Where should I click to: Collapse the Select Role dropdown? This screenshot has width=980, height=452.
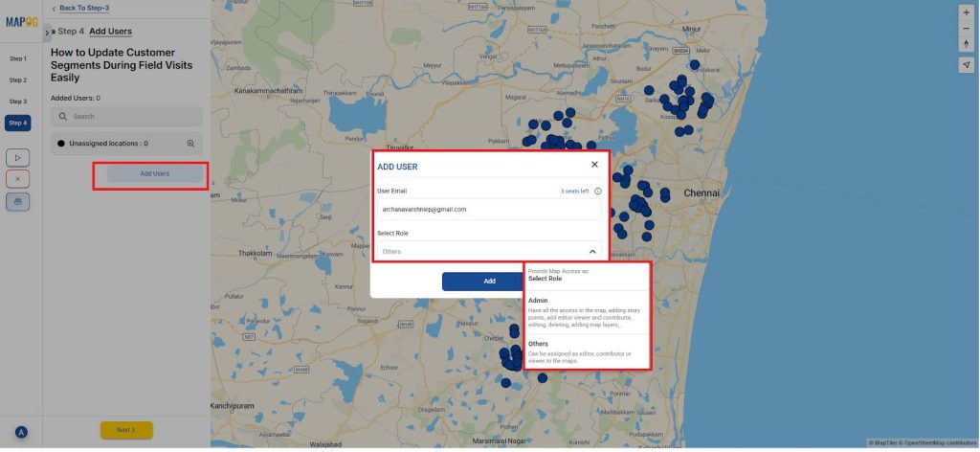[592, 252]
